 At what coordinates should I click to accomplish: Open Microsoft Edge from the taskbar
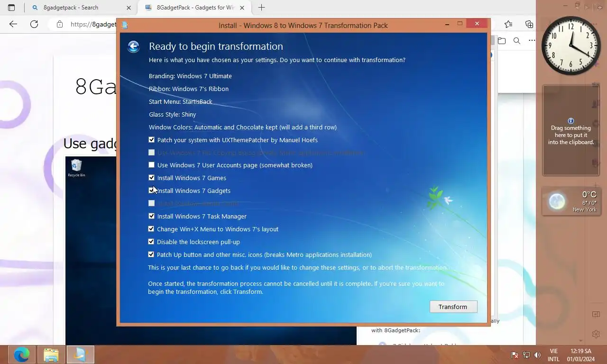(x=21, y=354)
